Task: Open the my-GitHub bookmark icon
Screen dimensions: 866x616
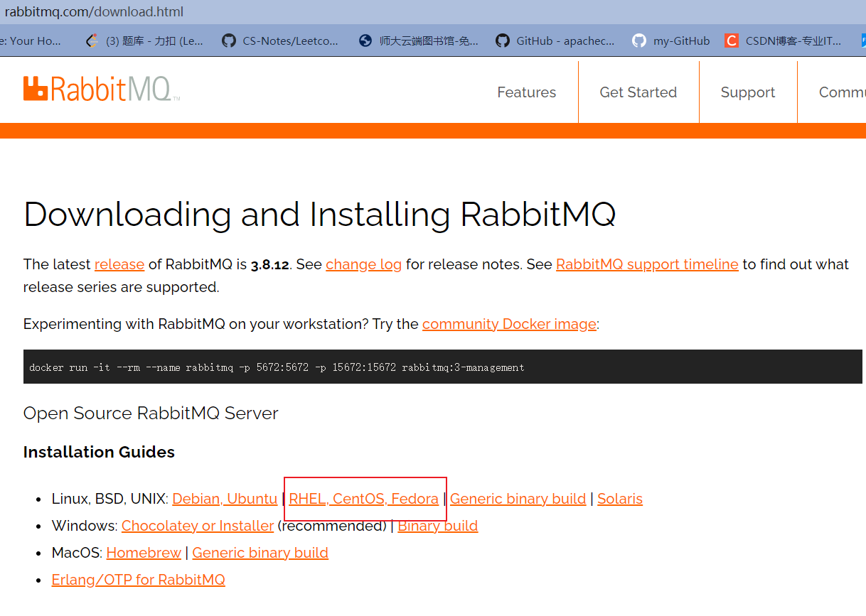Action: [639, 40]
